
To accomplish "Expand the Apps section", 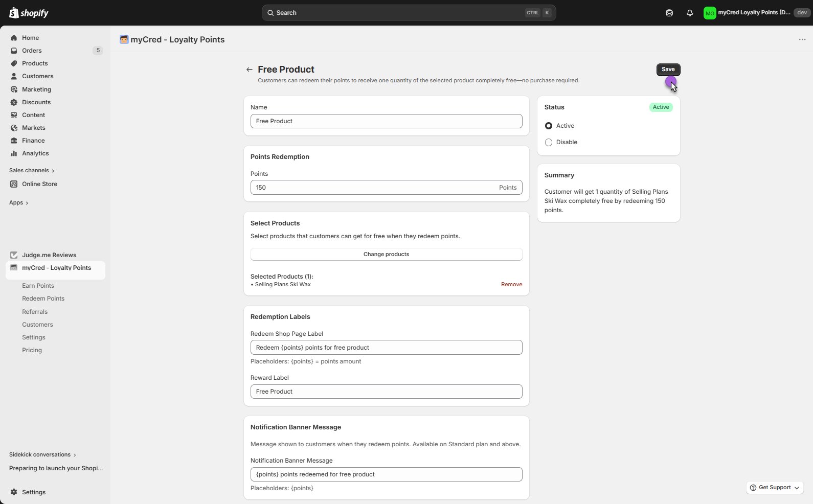I will click(19, 203).
